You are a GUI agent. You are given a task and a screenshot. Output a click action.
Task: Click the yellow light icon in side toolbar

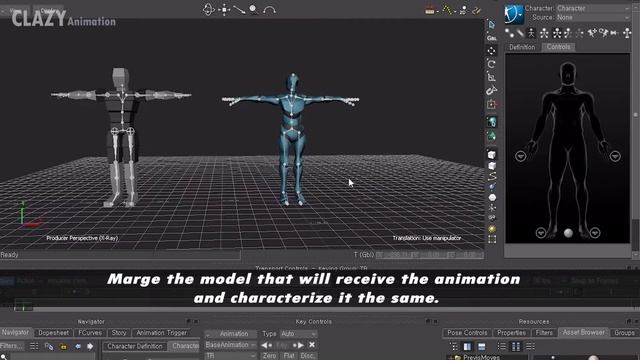pos(492,229)
